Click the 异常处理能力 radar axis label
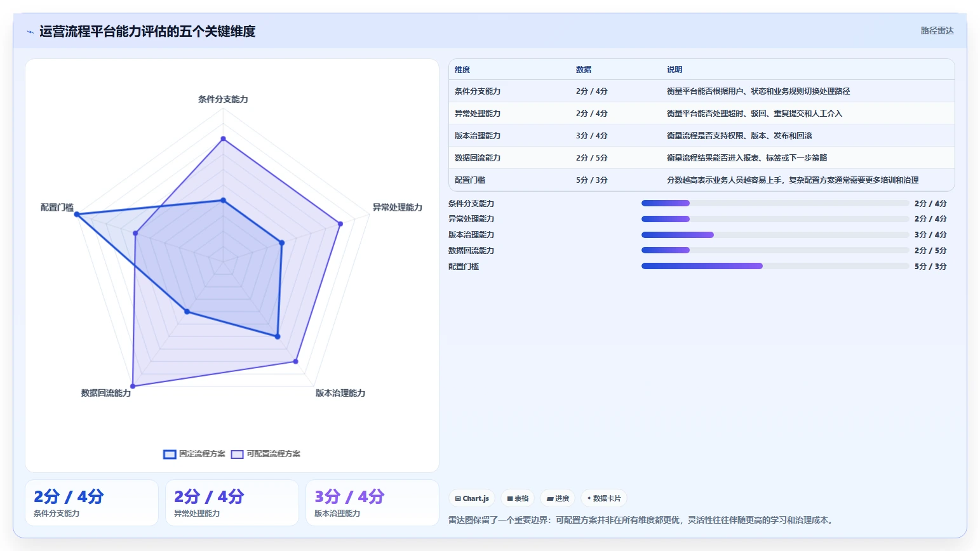 398,208
